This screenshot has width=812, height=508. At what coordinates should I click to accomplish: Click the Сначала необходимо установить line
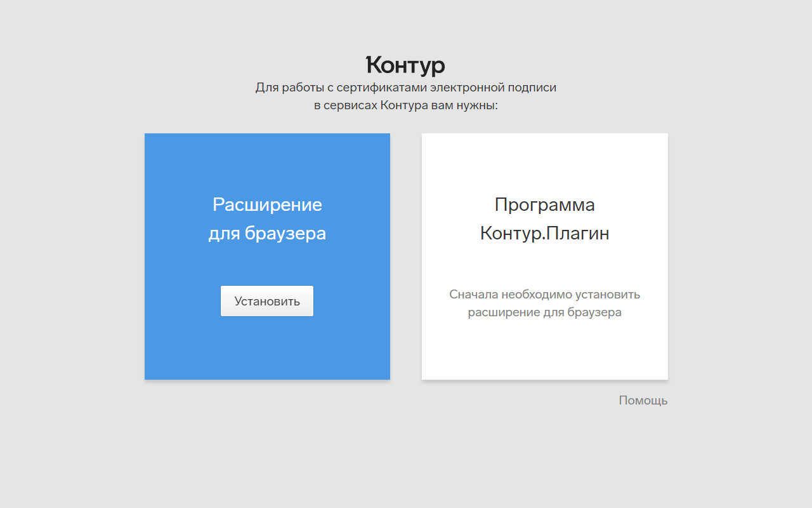point(544,294)
